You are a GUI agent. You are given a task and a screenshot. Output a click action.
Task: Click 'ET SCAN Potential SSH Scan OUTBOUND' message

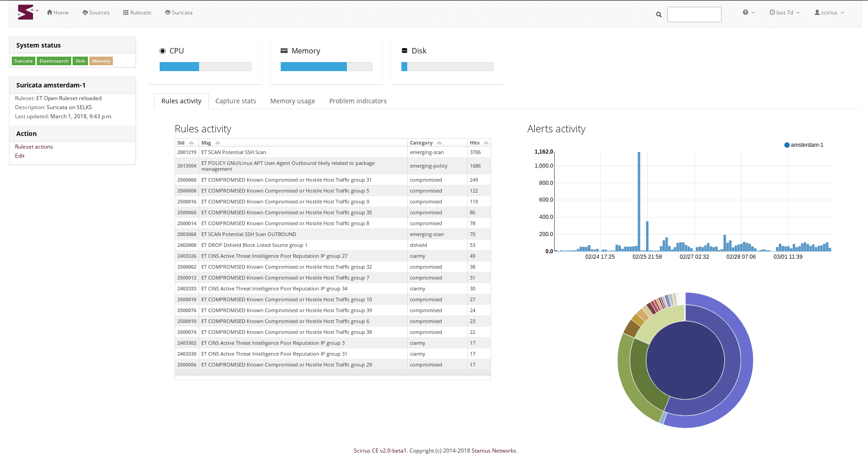[x=249, y=234]
